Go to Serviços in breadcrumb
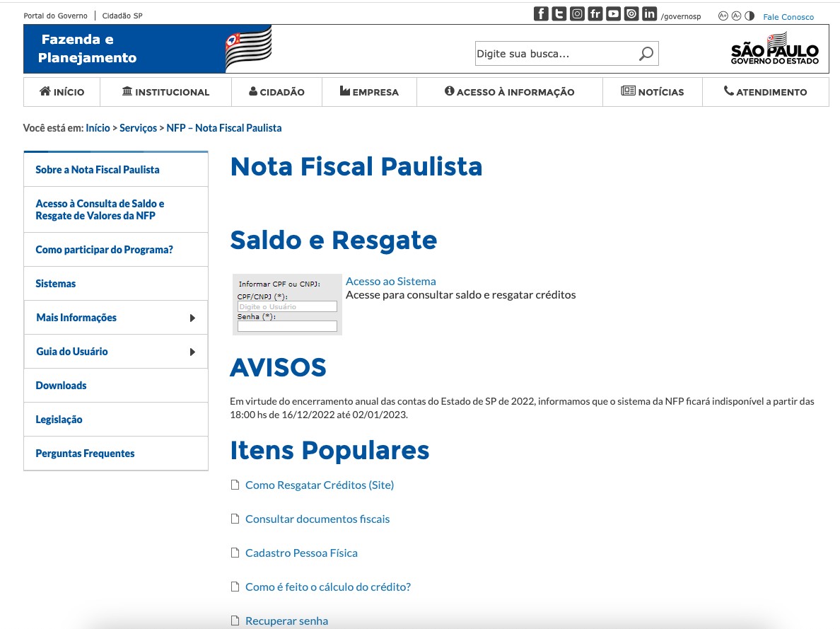Screen dimensions: 840x629 click(138, 127)
